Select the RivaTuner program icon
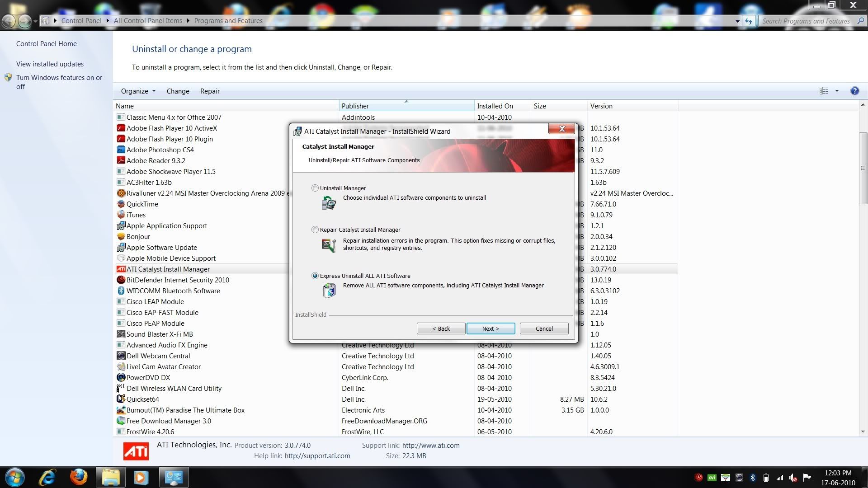 coord(121,193)
